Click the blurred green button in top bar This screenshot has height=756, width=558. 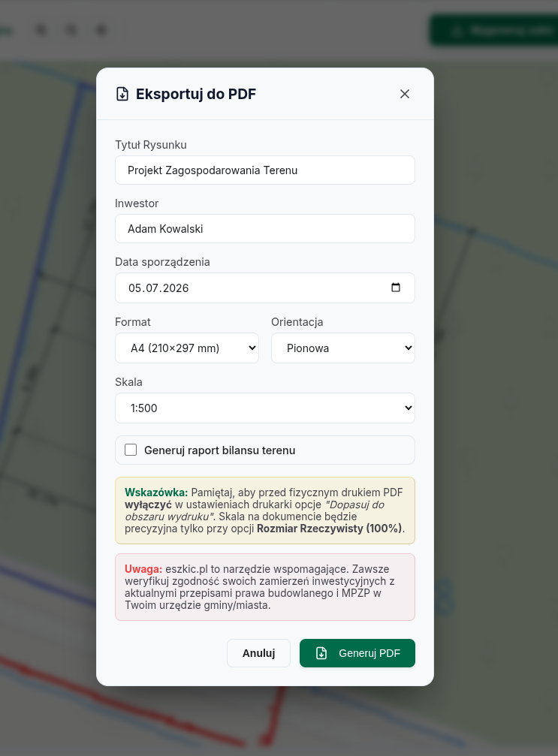(494, 30)
